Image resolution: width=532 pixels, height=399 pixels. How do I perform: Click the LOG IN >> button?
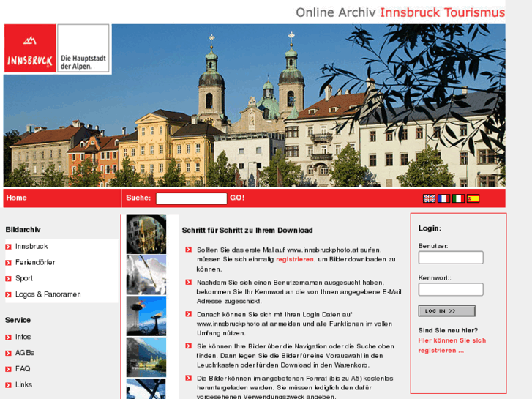446,310
